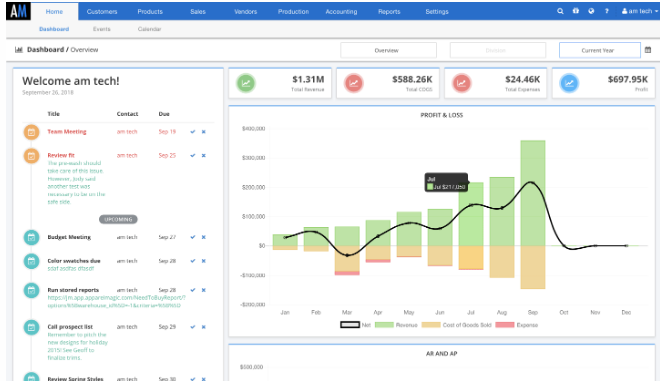Click the Welcome am tech! heading
The height and width of the screenshot is (381, 660).
pyautogui.click(x=71, y=81)
